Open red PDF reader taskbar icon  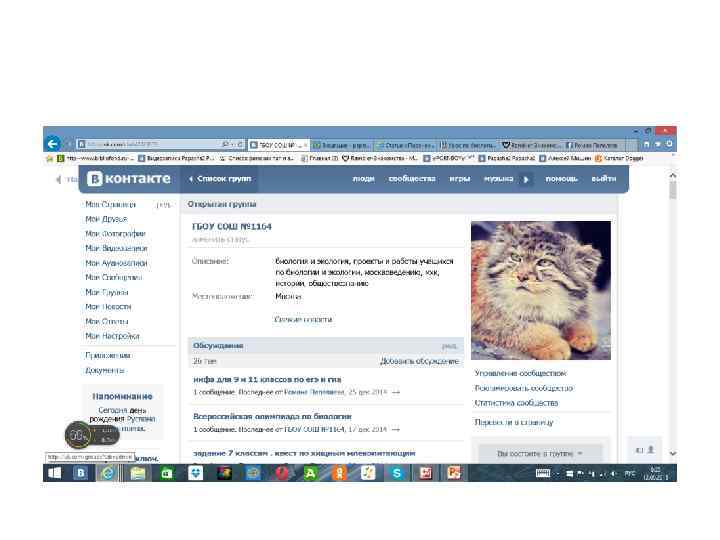(x=426, y=473)
